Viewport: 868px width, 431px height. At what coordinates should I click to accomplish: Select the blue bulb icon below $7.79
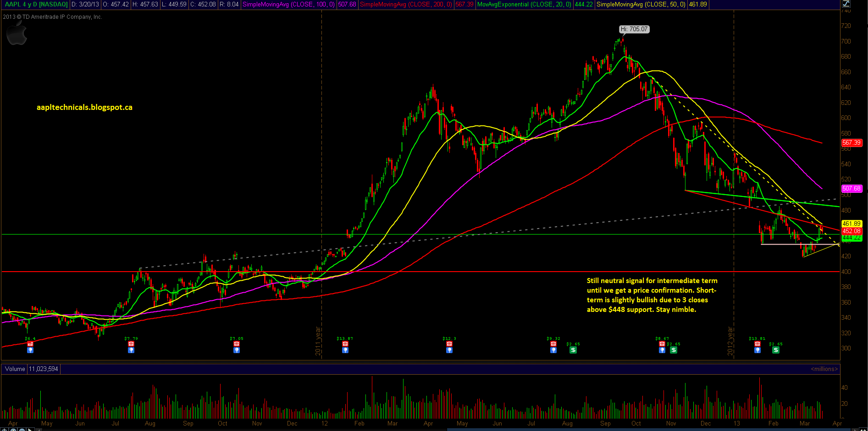pos(131,350)
